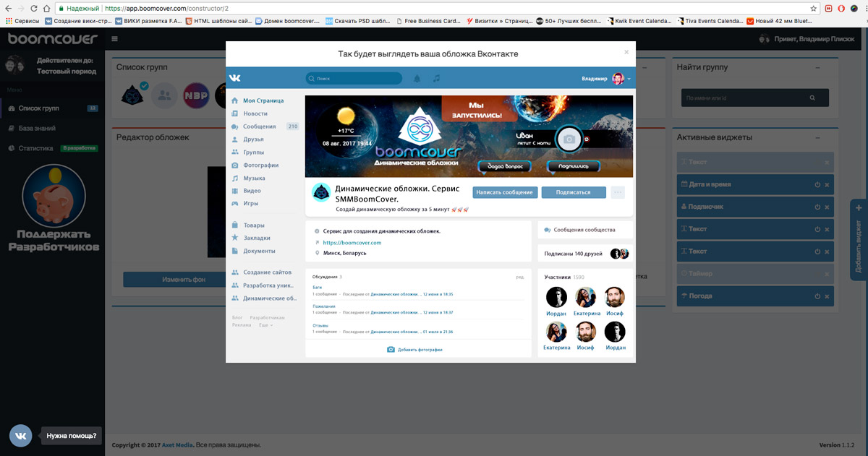Select the NBP group avatar
Screen dimensions: 868x456
point(195,95)
